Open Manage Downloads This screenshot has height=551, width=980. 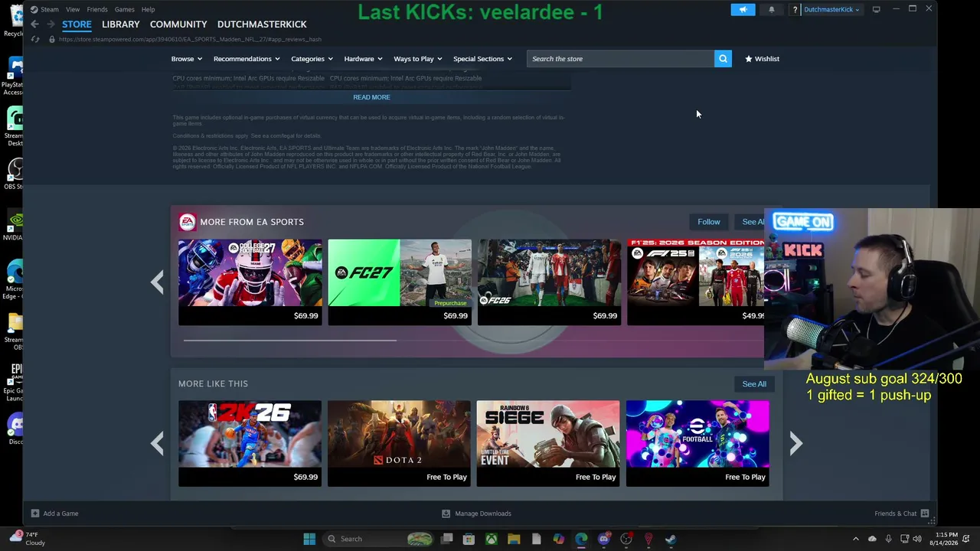point(483,514)
